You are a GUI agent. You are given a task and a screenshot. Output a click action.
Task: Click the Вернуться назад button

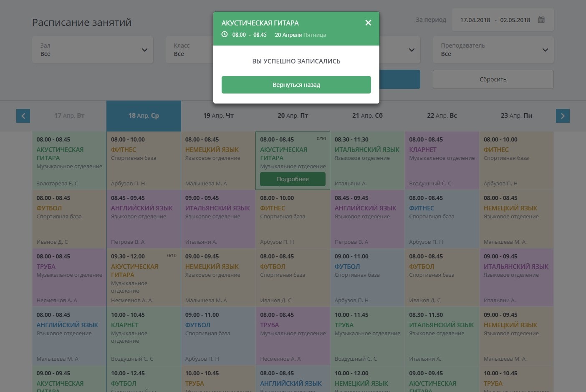coord(296,85)
